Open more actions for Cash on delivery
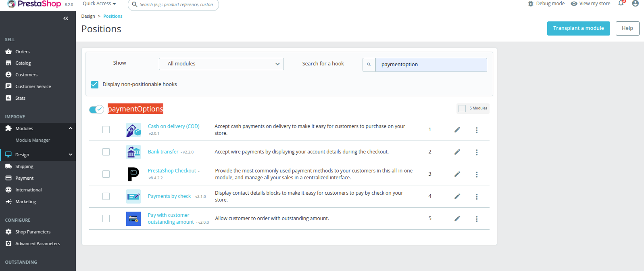Viewport: 644px width, 271px height. [x=477, y=130]
